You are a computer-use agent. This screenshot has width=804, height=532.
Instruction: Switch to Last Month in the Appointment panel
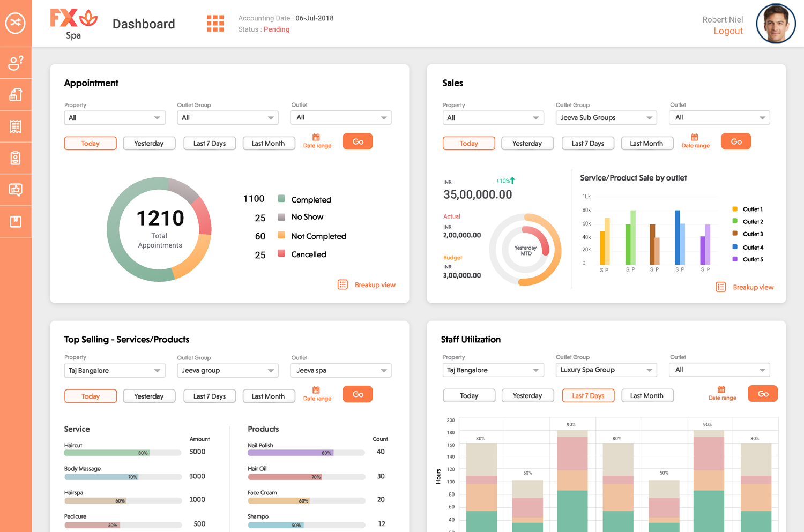coord(269,143)
